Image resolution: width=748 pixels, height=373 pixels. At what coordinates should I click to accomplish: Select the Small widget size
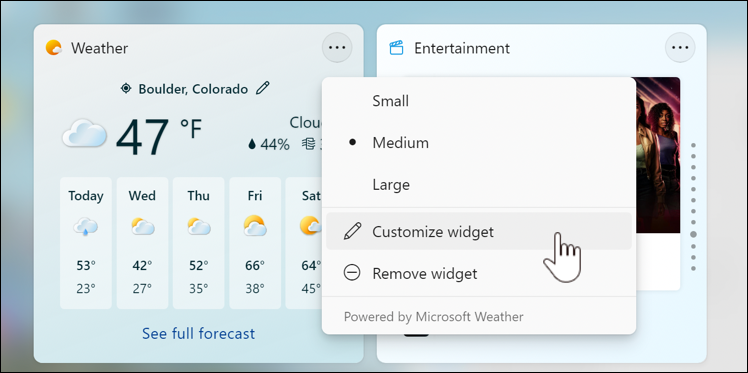(479, 101)
